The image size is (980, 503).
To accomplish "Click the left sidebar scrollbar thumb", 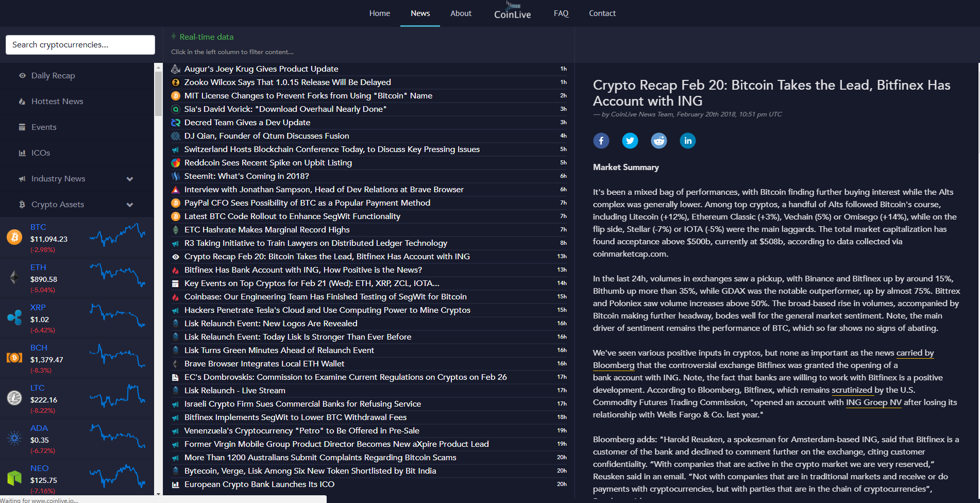I will coord(158,93).
